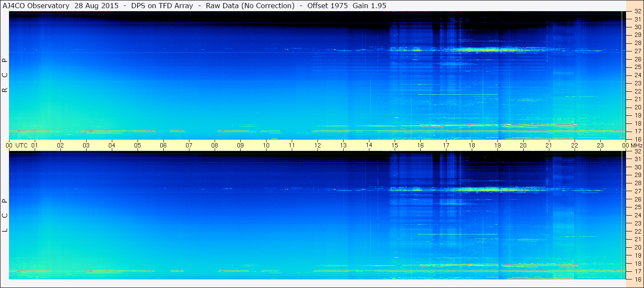Image resolution: width=644 pixels, height=288 pixels.
Task: Select hour 02 on the time axis
Action: (x=60, y=145)
